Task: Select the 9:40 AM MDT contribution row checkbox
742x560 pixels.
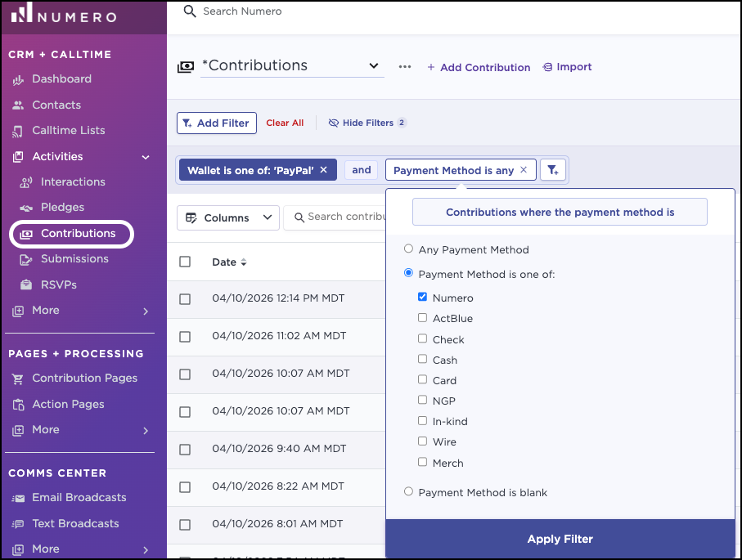Action: (185, 450)
